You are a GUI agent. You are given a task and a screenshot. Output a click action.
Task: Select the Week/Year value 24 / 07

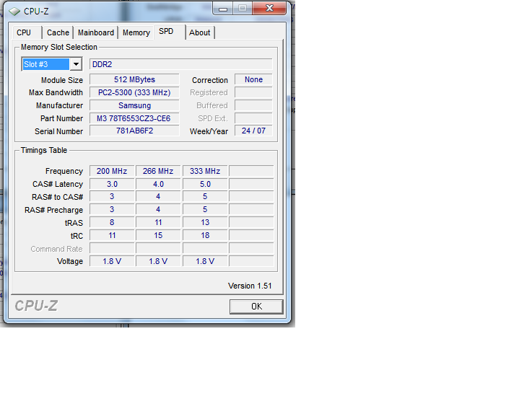(x=253, y=131)
